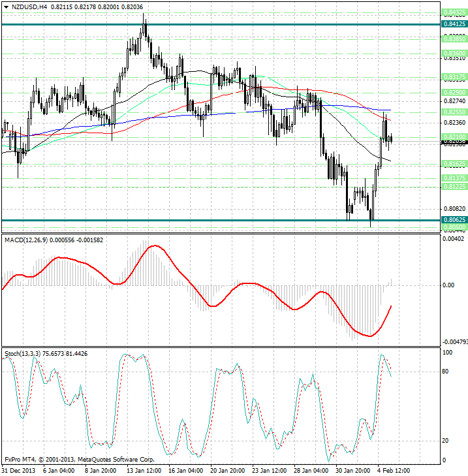Click the Stochastic 80 level scale value
This screenshot has width=468, height=476.
pyautogui.click(x=445, y=372)
